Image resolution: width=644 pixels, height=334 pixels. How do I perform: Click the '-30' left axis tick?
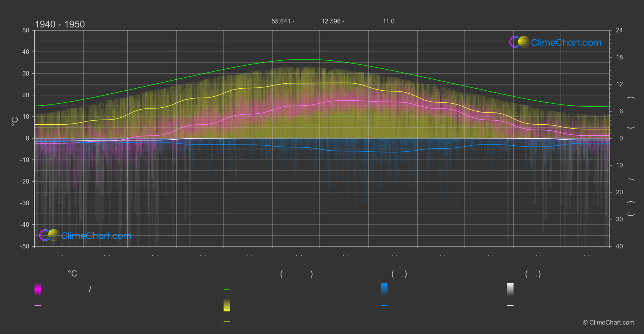[x=25, y=203]
